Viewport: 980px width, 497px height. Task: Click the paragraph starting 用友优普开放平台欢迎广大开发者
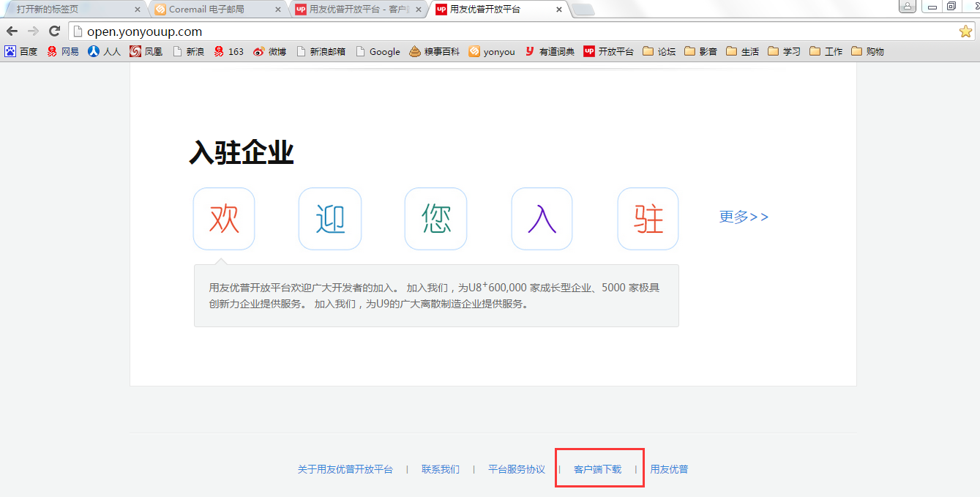434,296
